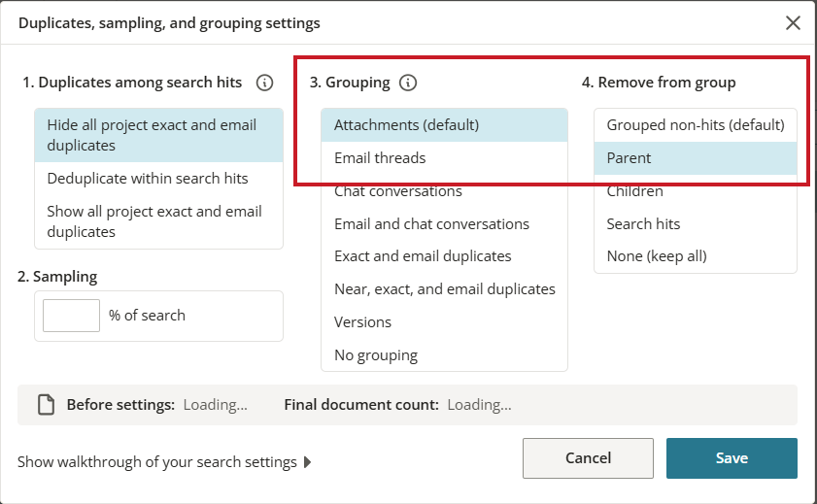This screenshot has height=504, width=817.
Task: Select Children in Remove from group
Action: (x=696, y=191)
